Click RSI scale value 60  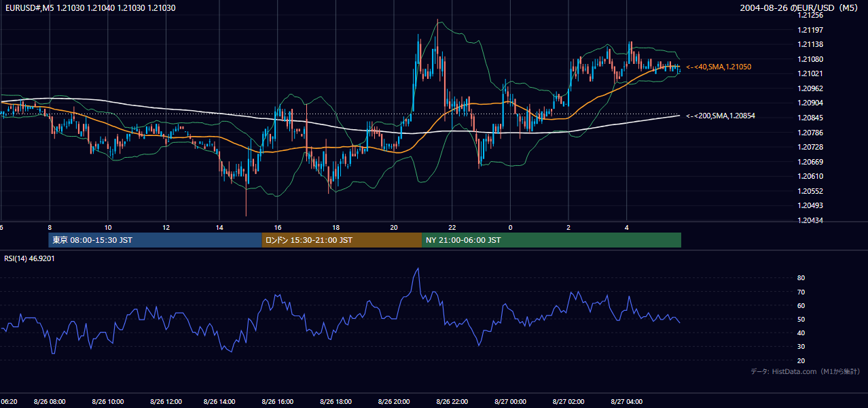[801, 305]
